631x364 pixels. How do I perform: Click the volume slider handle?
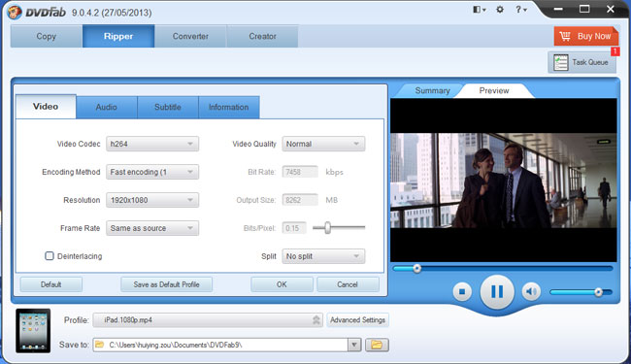(x=598, y=292)
